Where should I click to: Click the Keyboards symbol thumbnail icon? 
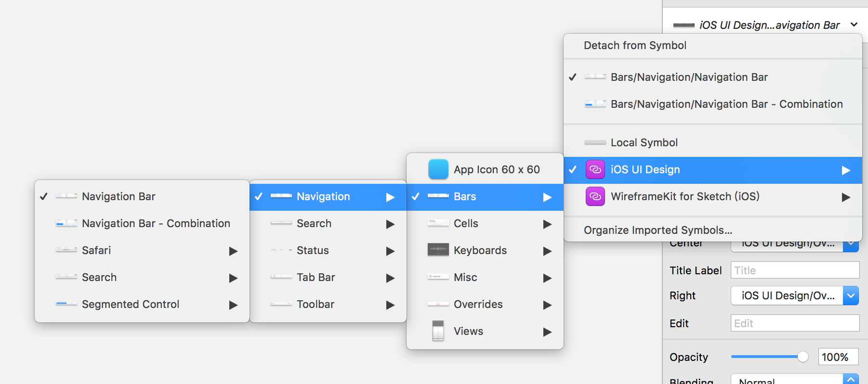tap(438, 250)
